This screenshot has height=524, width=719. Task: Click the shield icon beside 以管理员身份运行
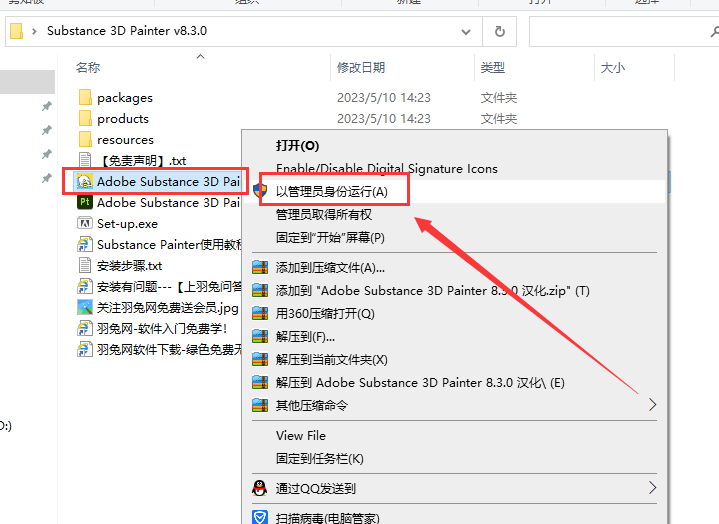[x=260, y=191]
